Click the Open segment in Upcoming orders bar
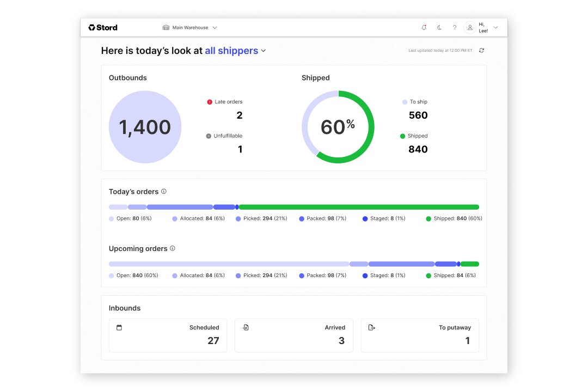588x392 pixels. pos(229,264)
